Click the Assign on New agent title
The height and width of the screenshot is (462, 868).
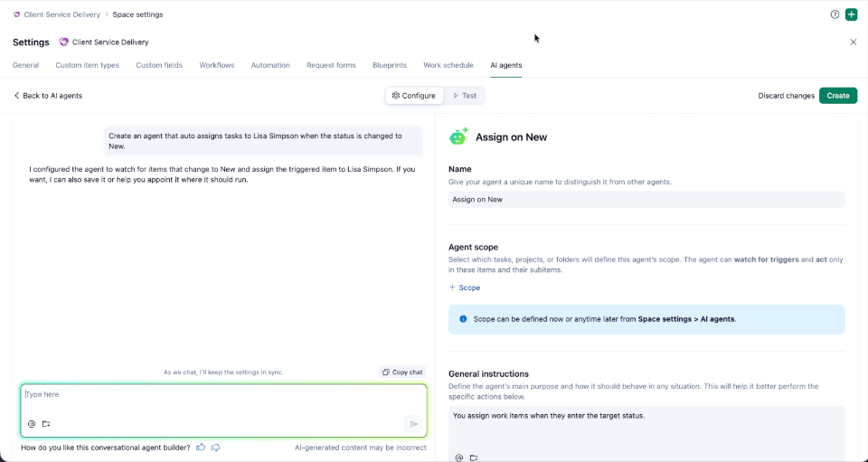(512, 137)
